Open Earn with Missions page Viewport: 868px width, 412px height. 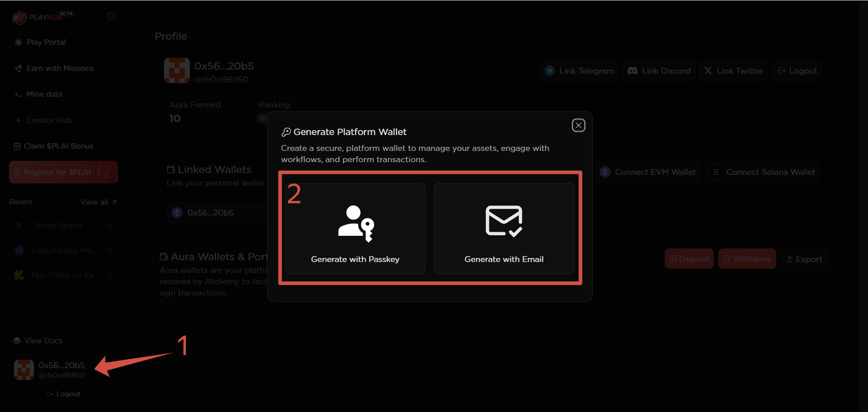60,68
